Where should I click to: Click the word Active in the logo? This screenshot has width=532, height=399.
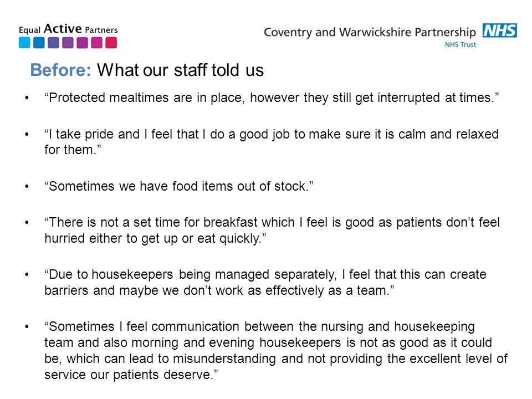[x=63, y=28]
